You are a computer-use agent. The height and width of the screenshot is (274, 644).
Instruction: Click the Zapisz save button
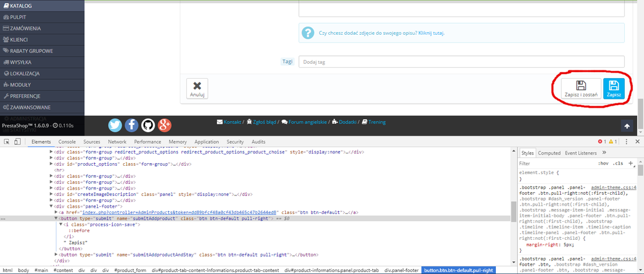click(614, 89)
